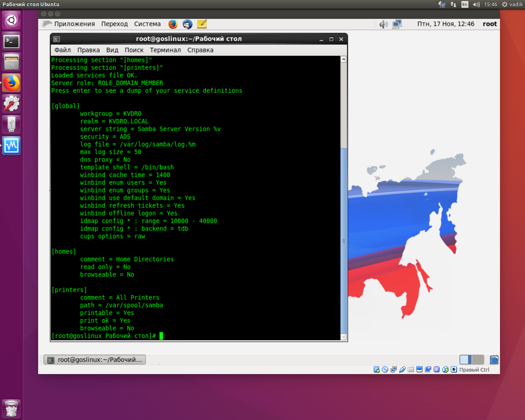Switch to the first workspace in switcher
The width and height of the screenshot is (525, 420).
466,360
